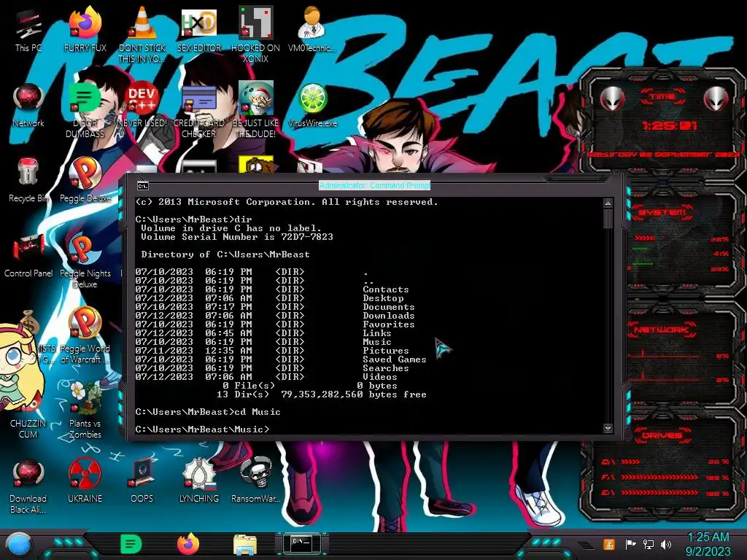Screen dimensions: 747x560
Task: Click the Downloads entry in directory listing
Action: pyautogui.click(x=388, y=316)
